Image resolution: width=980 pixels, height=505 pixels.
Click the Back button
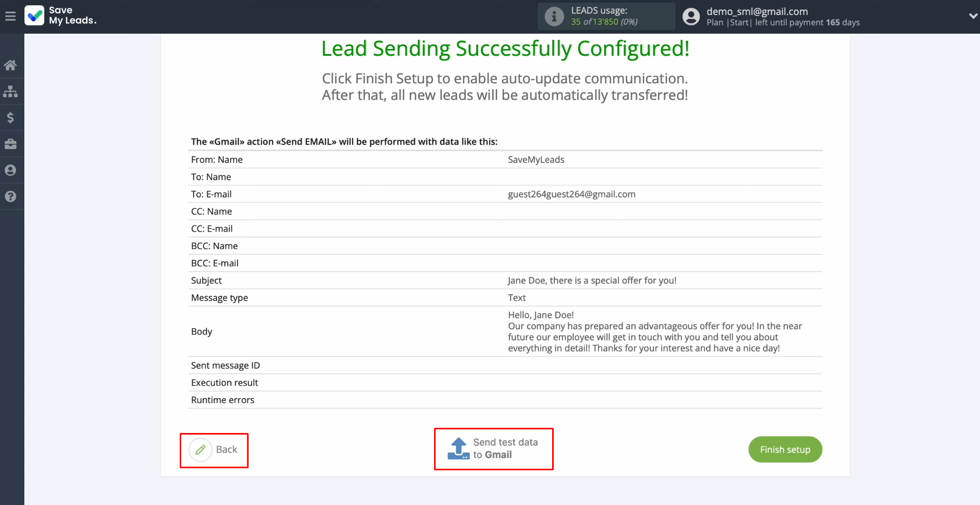(x=214, y=450)
